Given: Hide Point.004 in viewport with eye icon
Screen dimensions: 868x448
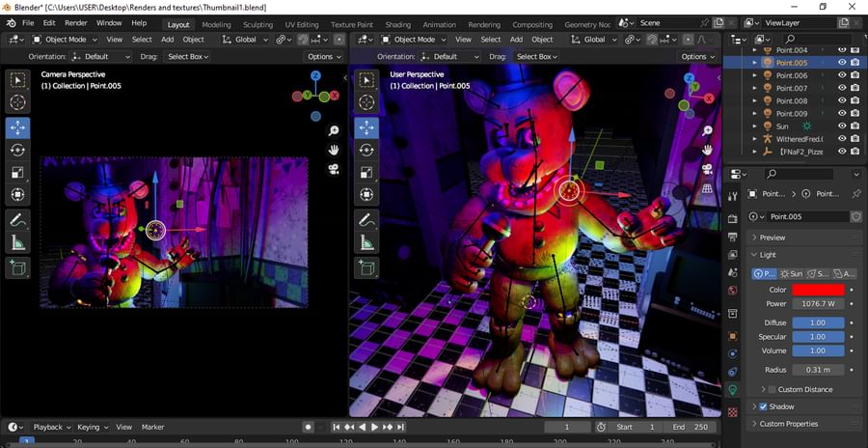Looking at the screenshot, I should click(842, 50).
